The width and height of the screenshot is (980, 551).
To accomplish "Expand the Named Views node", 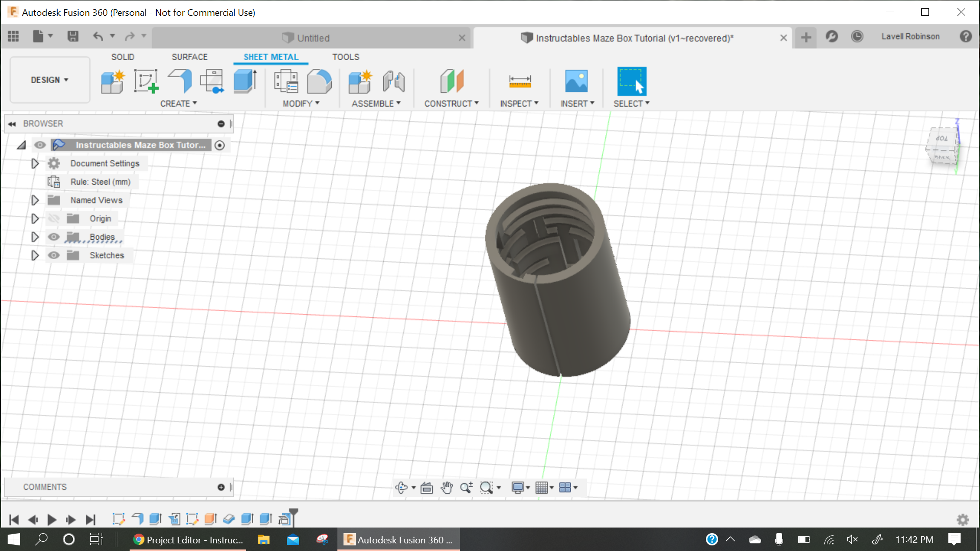I will pyautogui.click(x=35, y=200).
